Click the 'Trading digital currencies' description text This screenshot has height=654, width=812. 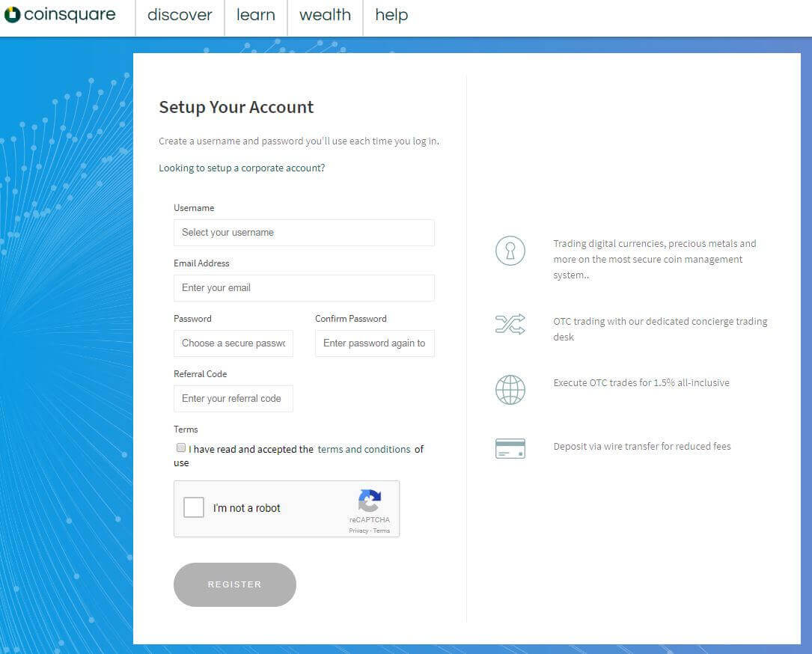[x=655, y=259]
